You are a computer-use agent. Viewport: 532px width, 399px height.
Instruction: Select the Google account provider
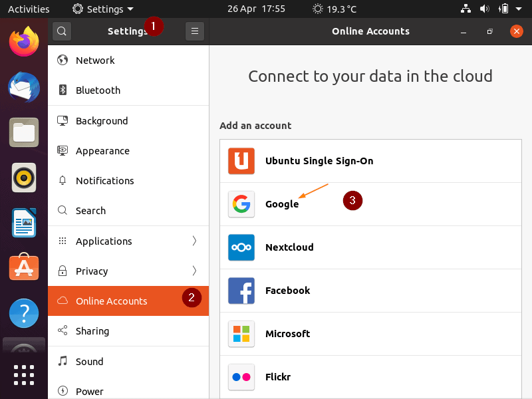370,204
